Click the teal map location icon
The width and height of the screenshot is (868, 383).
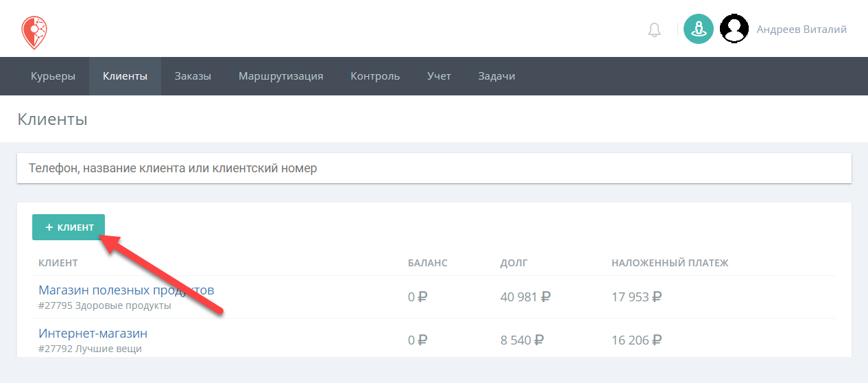[x=699, y=30]
